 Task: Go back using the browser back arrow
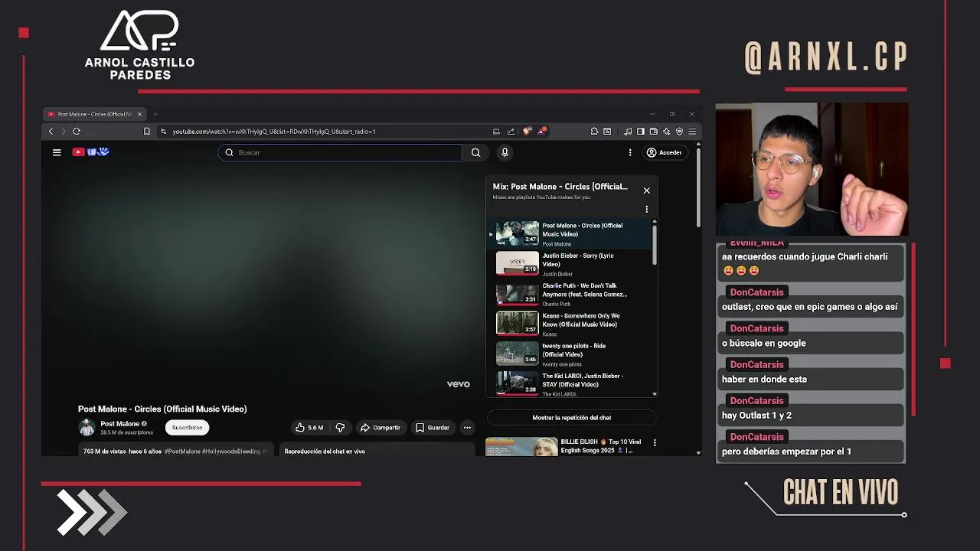(x=51, y=132)
